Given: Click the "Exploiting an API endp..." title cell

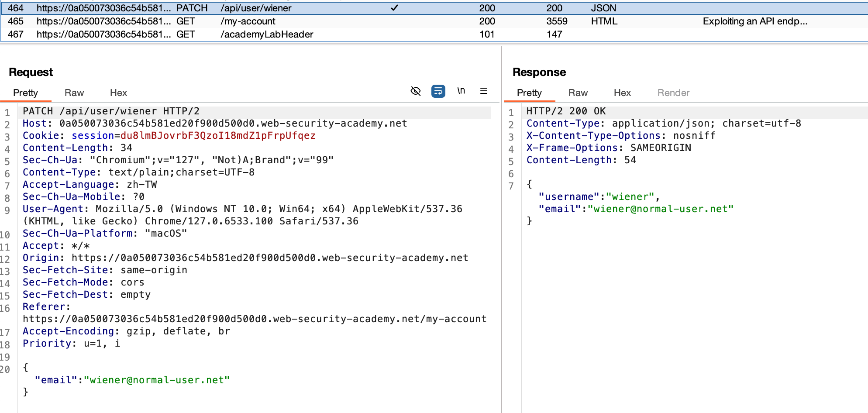Looking at the screenshot, I should 755,21.
